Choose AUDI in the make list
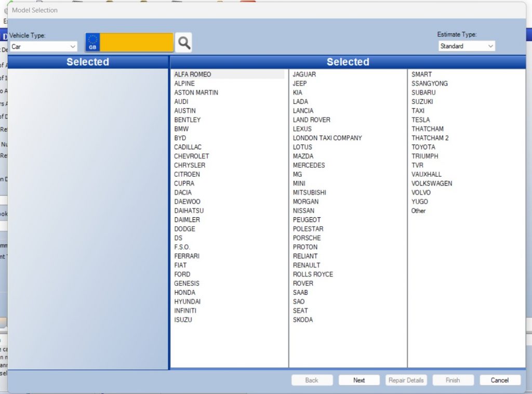The width and height of the screenshot is (532, 394). point(181,101)
